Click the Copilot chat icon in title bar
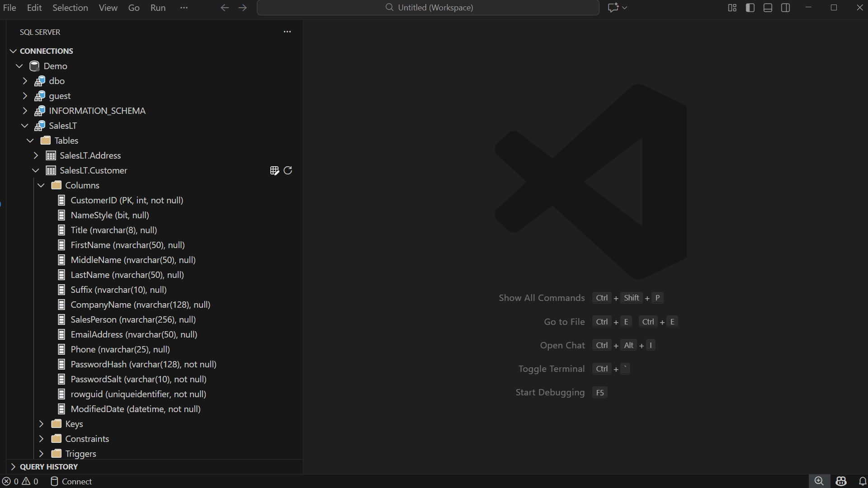The image size is (868, 488). click(x=613, y=8)
